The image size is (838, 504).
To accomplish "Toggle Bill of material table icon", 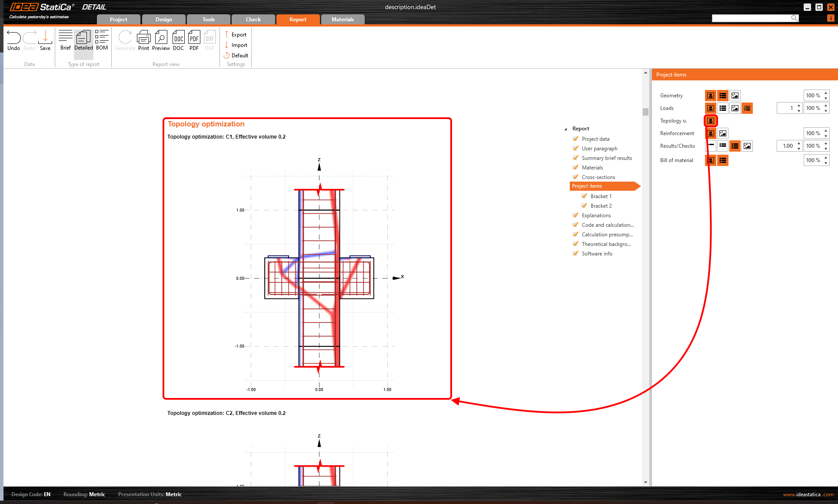I will pos(723,160).
